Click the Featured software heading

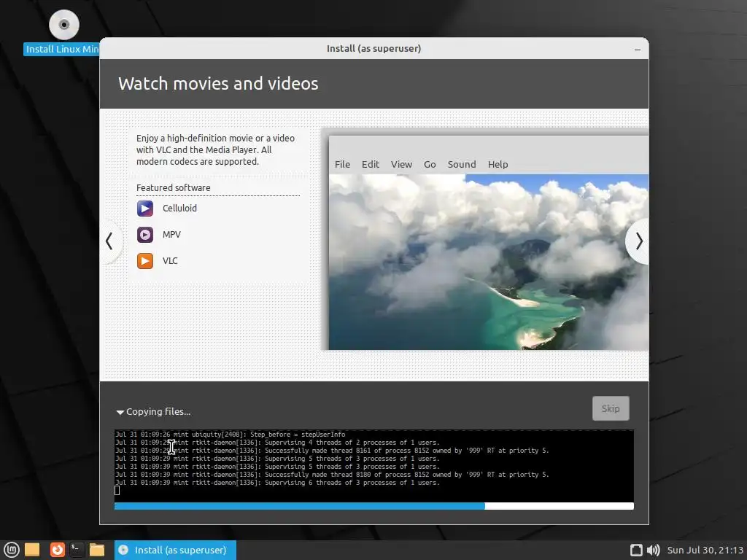point(174,187)
